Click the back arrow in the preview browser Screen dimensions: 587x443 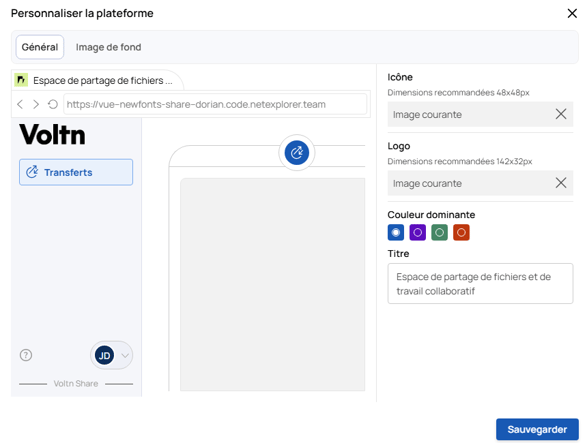pos(20,104)
